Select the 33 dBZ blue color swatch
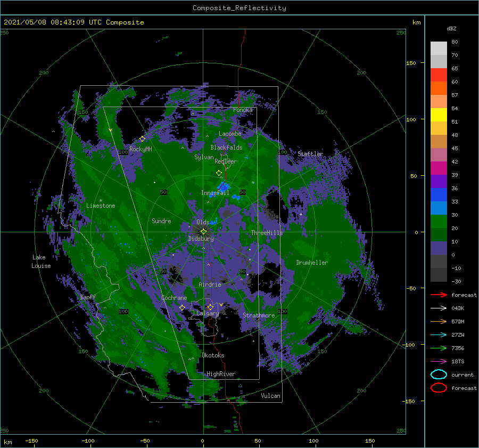The height and width of the screenshot is (448, 479). point(439,194)
